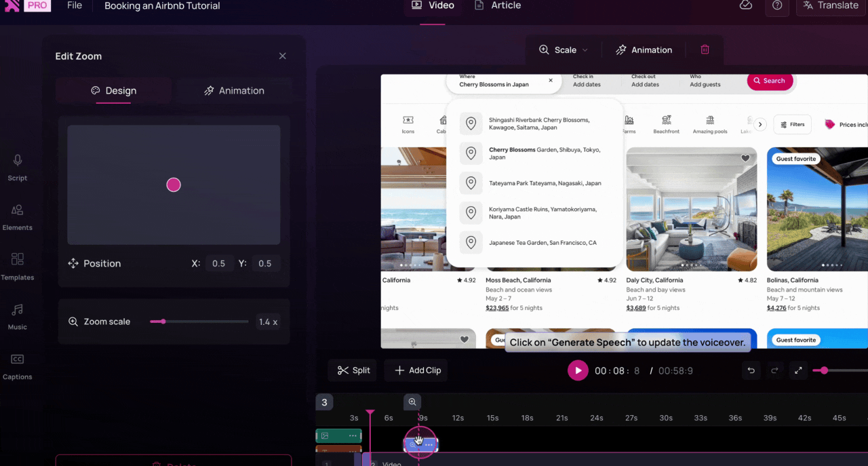Click the Search button in Airbnb preview
This screenshot has width=868, height=466.
[770, 81]
